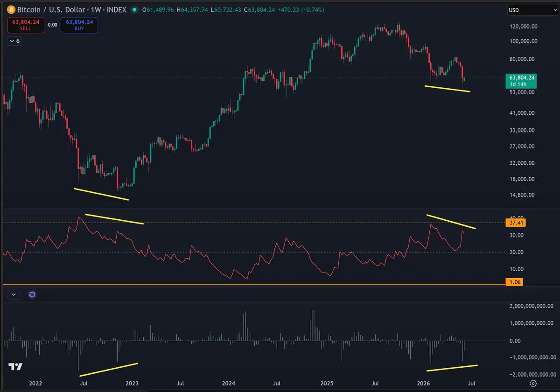Image resolution: width=560 pixels, height=392 pixels.
Task: Collapse the lower pane with chevron button
Action: [x=14, y=294]
